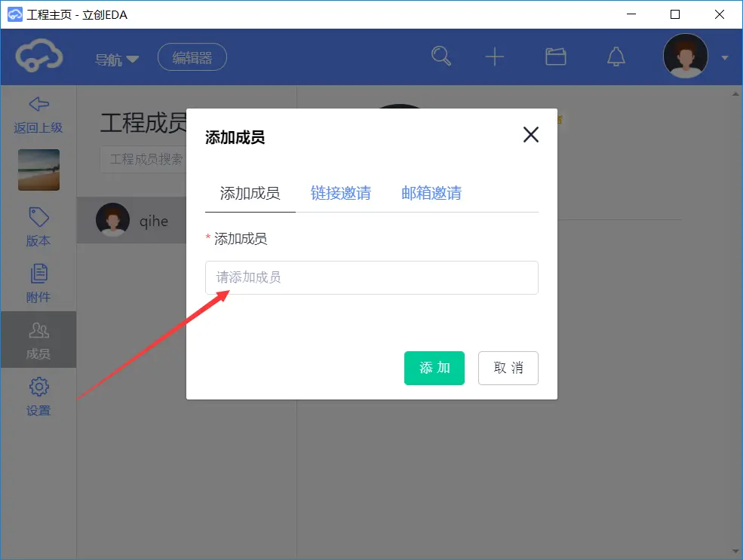Image resolution: width=743 pixels, height=560 pixels.
Task: Click the LCEDA cloud logo
Action: (x=39, y=56)
